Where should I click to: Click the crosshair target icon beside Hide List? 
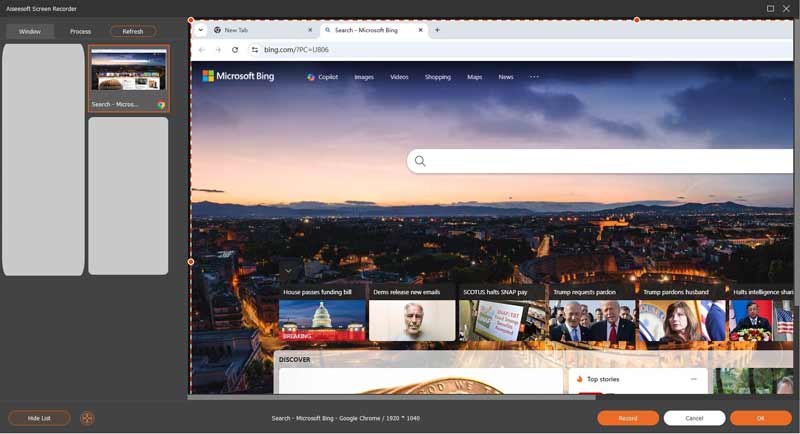coord(87,418)
